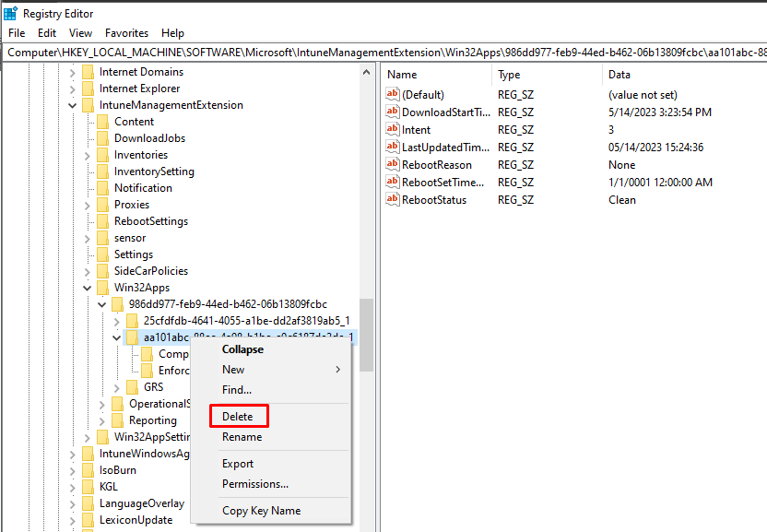Click the Settings folder icon

pos(102,254)
